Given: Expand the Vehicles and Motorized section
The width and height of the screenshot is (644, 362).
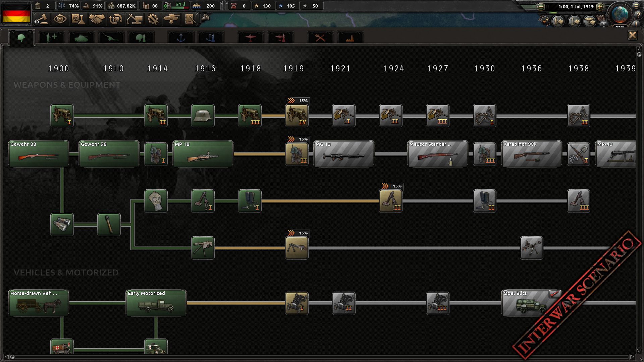Looking at the screenshot, I should coord(66,272).
